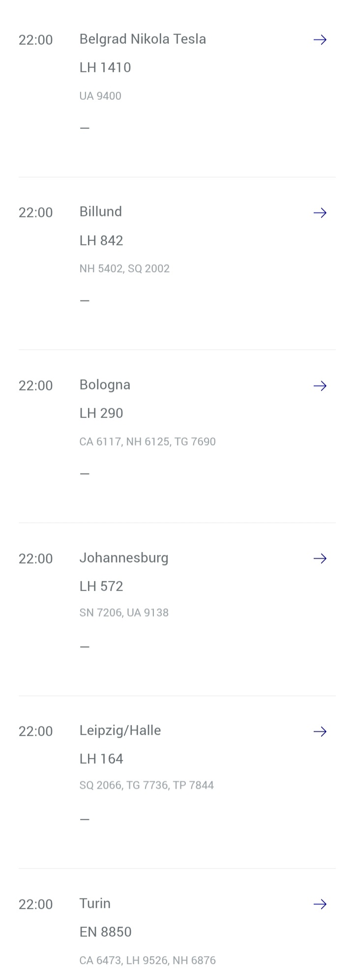Select Leipzig/Halle destination

point(120,730)
